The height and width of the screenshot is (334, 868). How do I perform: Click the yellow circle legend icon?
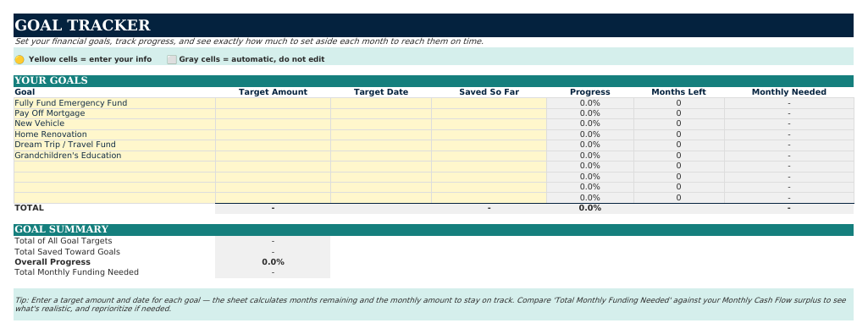[19, 59]
